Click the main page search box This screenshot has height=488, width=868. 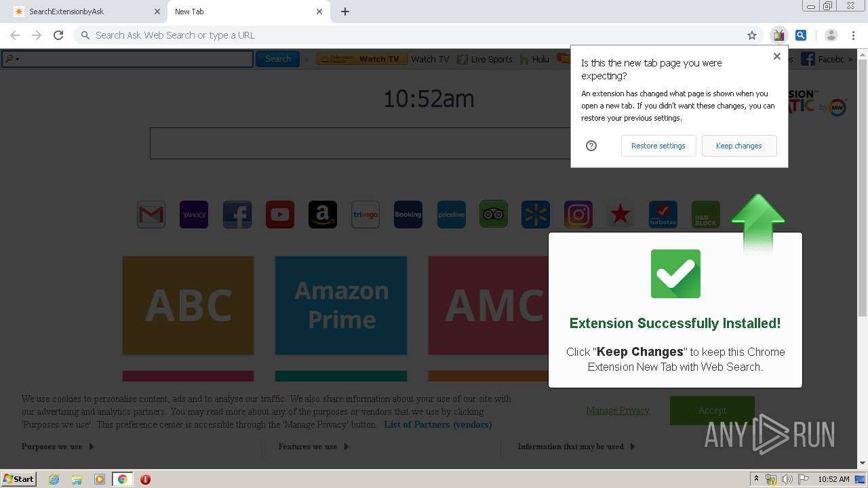point(360,143)
